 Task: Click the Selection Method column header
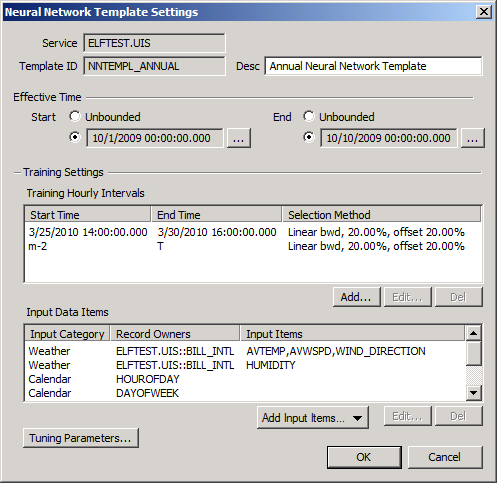point(382,215)
